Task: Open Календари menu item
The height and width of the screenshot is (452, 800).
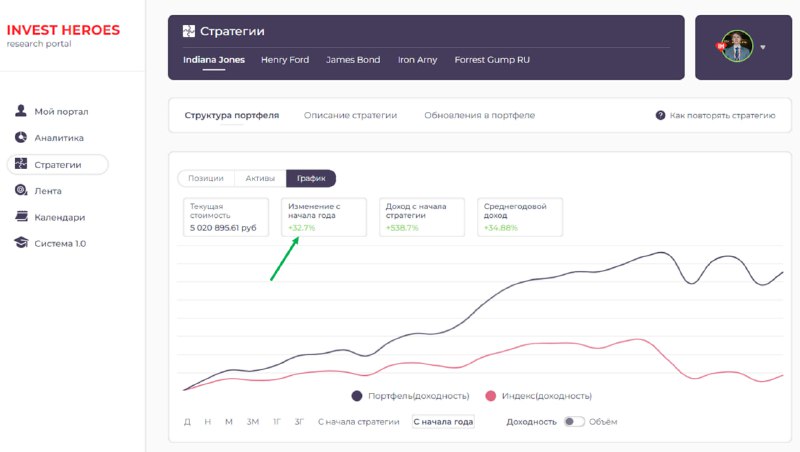Action: (60, 217)
